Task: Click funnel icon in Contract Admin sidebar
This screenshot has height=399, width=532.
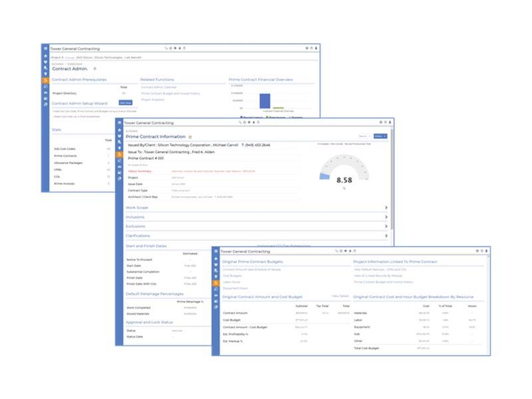Action: click(x=45, y=74)
